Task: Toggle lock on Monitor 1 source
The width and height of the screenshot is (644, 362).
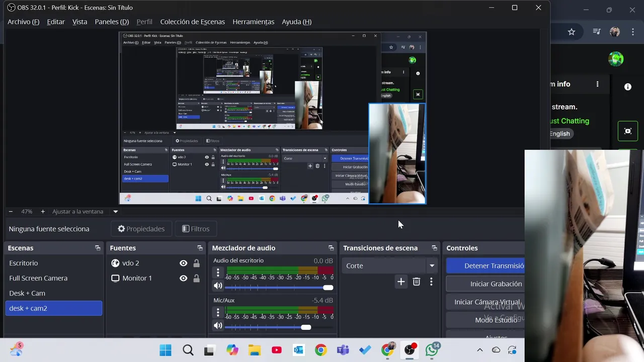Action: click(x=196, y=278)
